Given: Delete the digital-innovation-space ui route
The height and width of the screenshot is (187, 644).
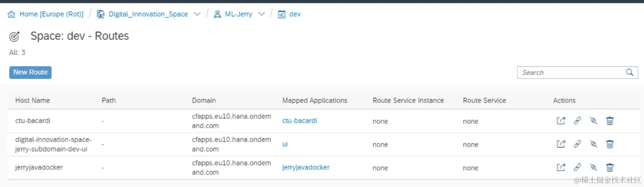Looking at the screenshot, I should pos(609,144).
